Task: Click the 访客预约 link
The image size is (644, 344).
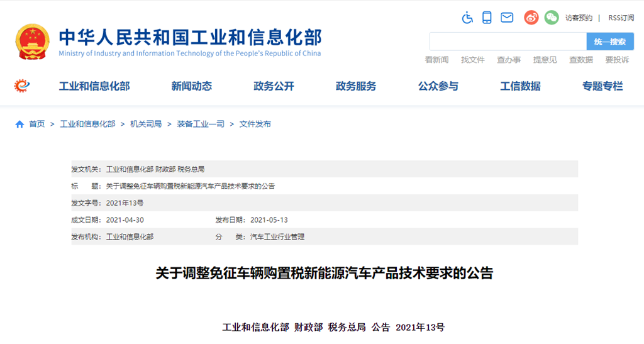Action: point(579,18)
